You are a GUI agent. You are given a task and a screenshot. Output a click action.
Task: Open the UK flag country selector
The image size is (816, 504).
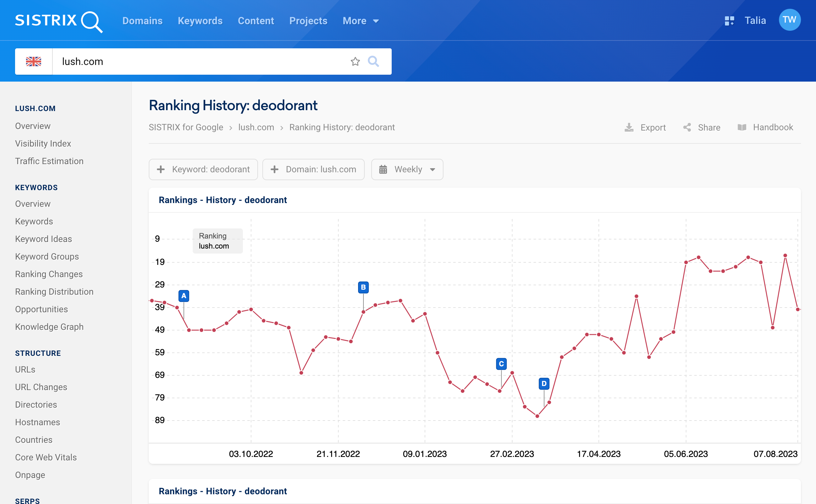34,61
